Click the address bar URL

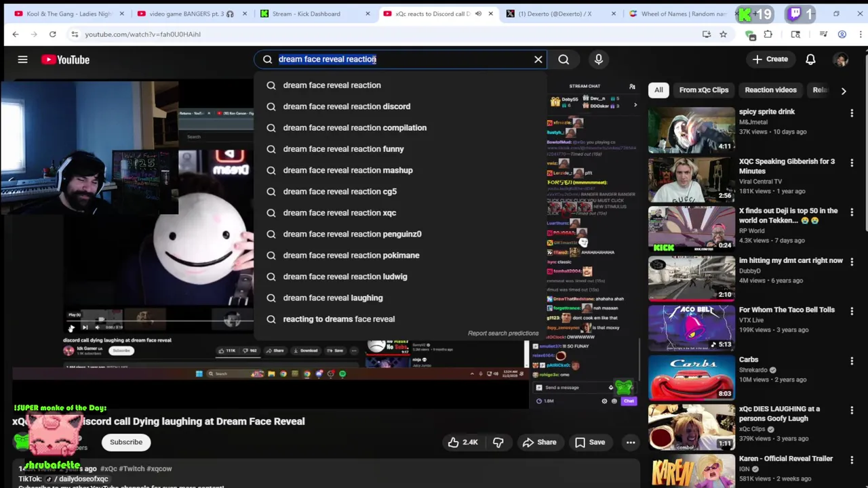pyautogui.click(x=143, y=34)
